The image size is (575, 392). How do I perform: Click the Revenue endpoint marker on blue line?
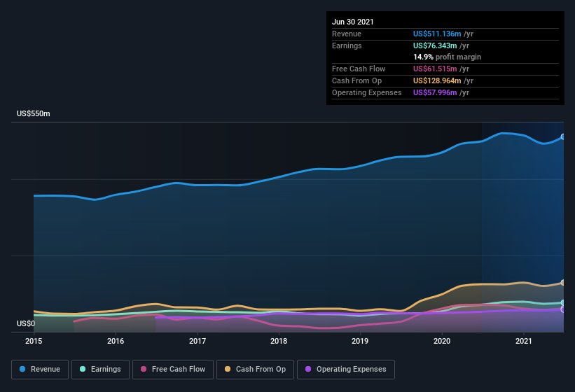(x=563, y=136)
